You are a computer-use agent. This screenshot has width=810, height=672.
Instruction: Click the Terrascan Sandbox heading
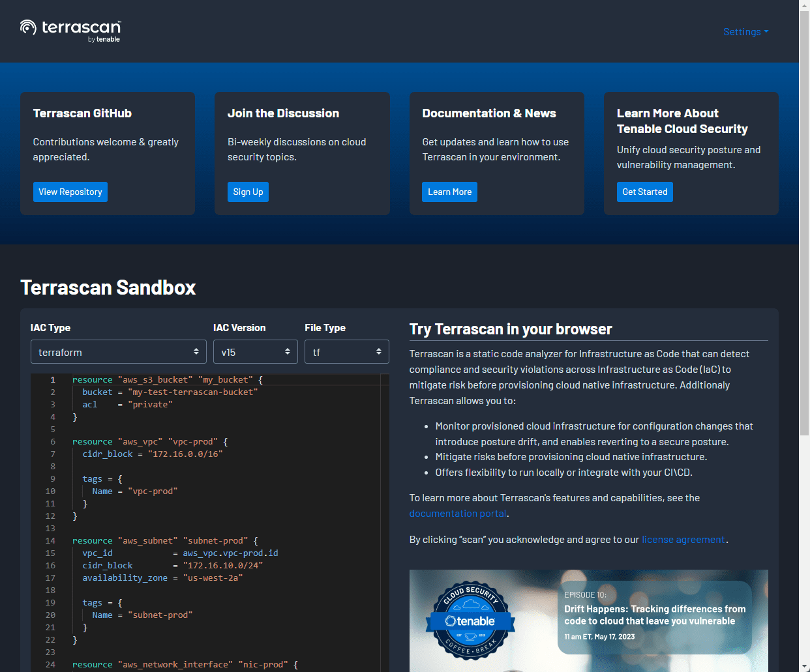tap(108, 287)
